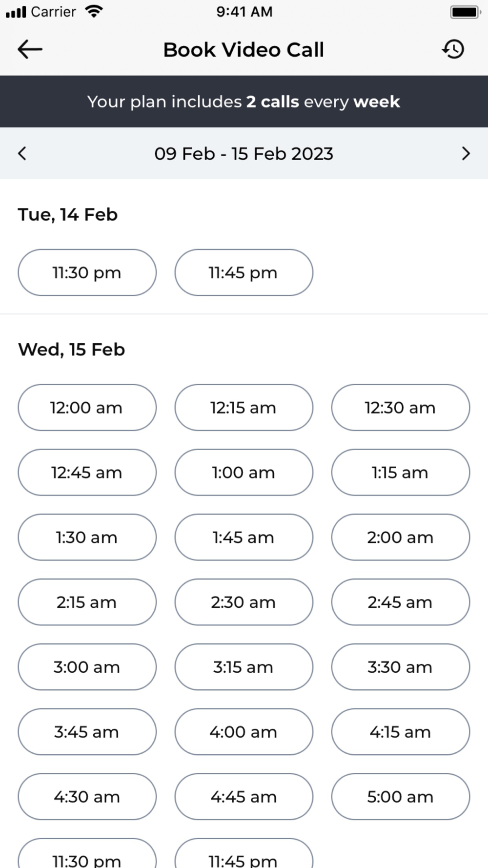Tap the back arrow icon
This screenshot has height=868, width=488.
(x=30, y=49)
